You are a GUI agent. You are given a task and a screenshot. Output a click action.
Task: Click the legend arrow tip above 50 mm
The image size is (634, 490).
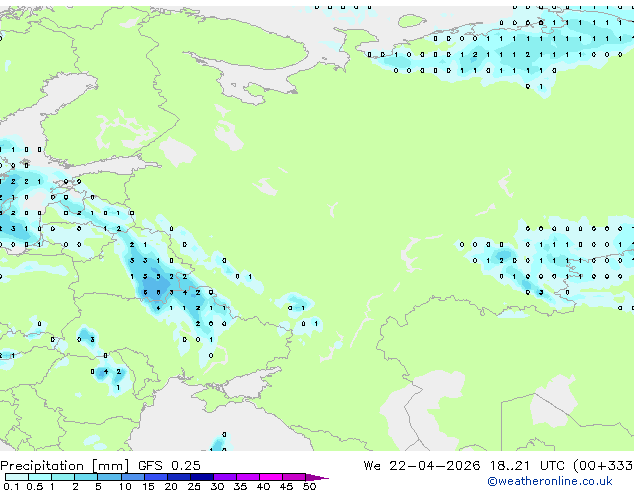coord(317,477)
